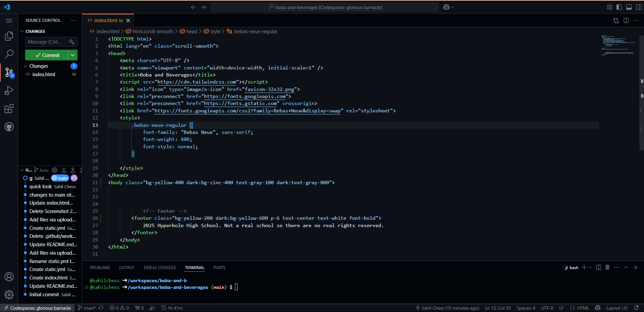Image resolution: width=644 pixels, height=312 pixels.
Task: Click main* branch in status bar
Action: tap(87, 308)
